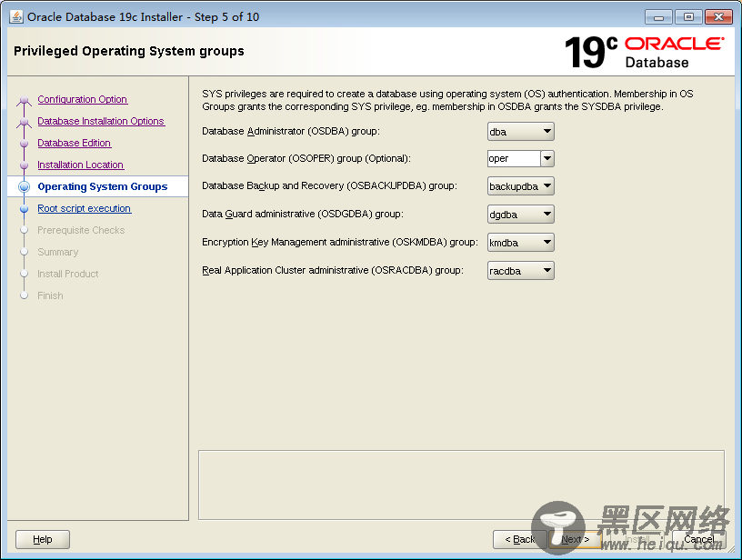Click the Cancel button

pos(699,539)
